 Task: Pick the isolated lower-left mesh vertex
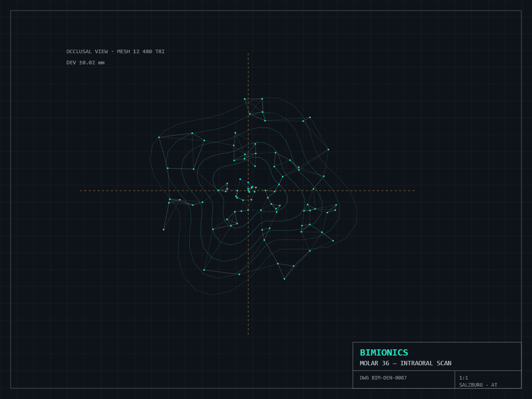[x=164, y=229]
